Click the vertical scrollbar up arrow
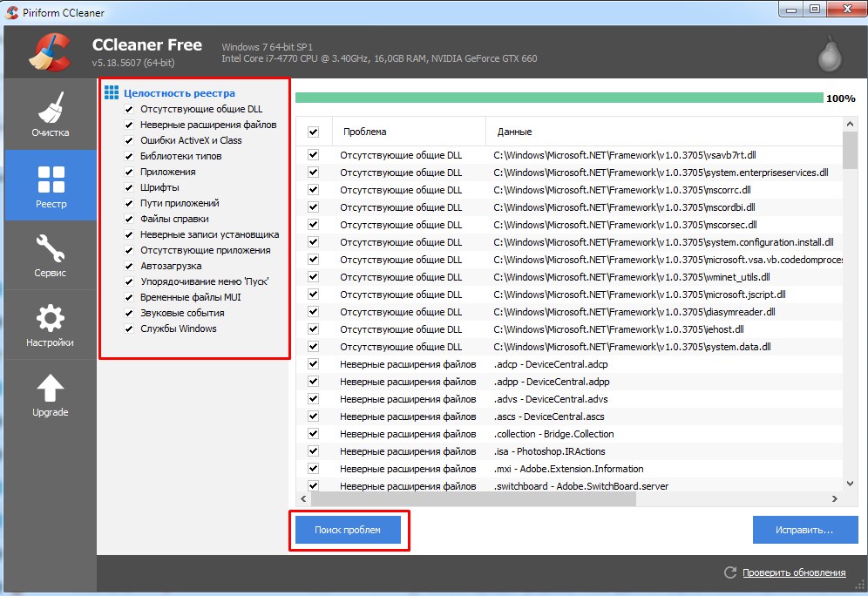This screenshot has width=868, height=596. (x=851, y=124)
